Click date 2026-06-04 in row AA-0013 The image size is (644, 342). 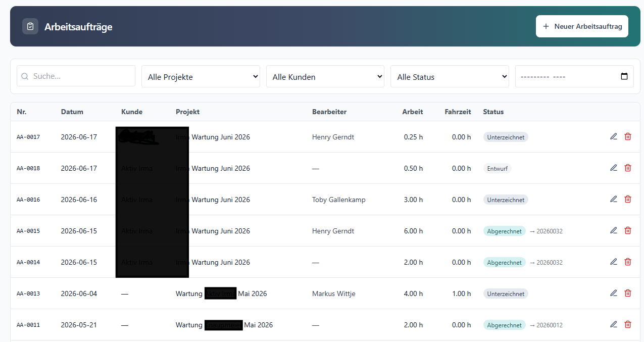(x=79, y=294)
